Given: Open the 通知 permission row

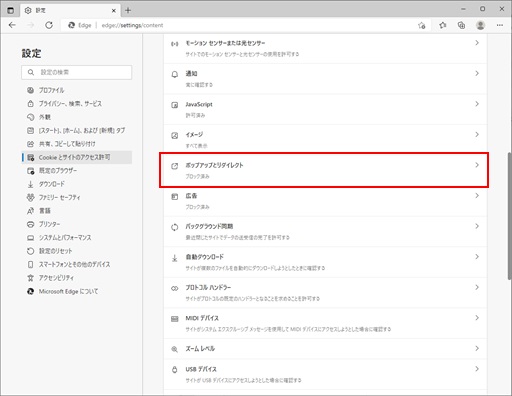Looking at the screenshot, I should 325,79.
